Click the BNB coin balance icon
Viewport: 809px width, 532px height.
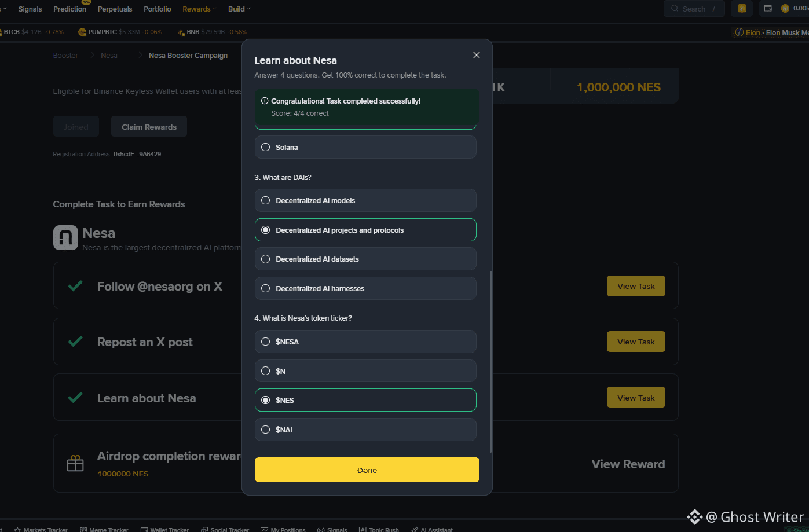point(785,9)
